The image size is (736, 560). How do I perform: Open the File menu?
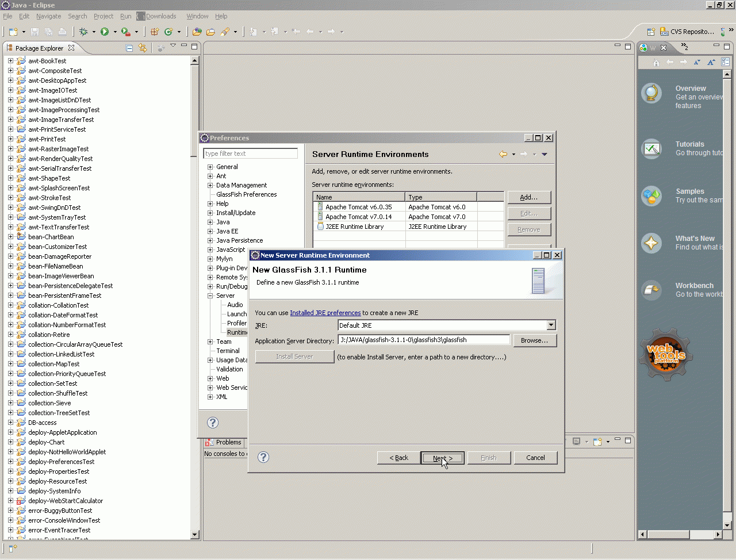point(7,16)
